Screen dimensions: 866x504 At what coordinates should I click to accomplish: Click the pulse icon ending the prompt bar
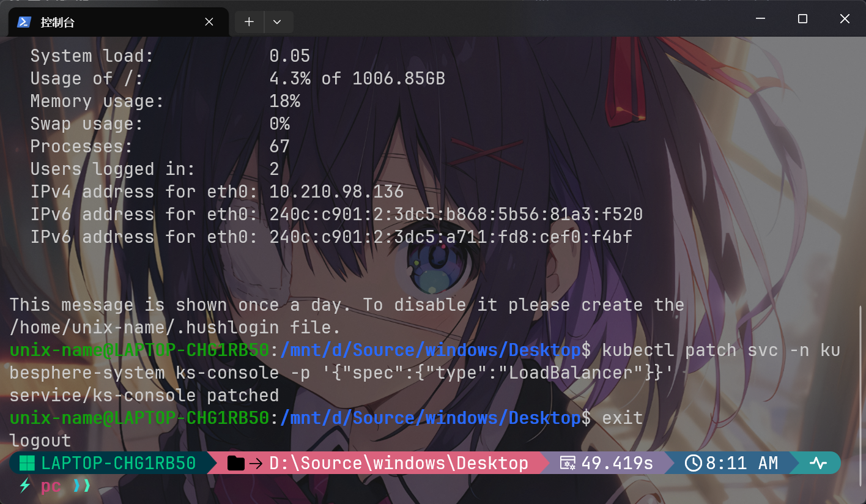(x=818, y=463)
